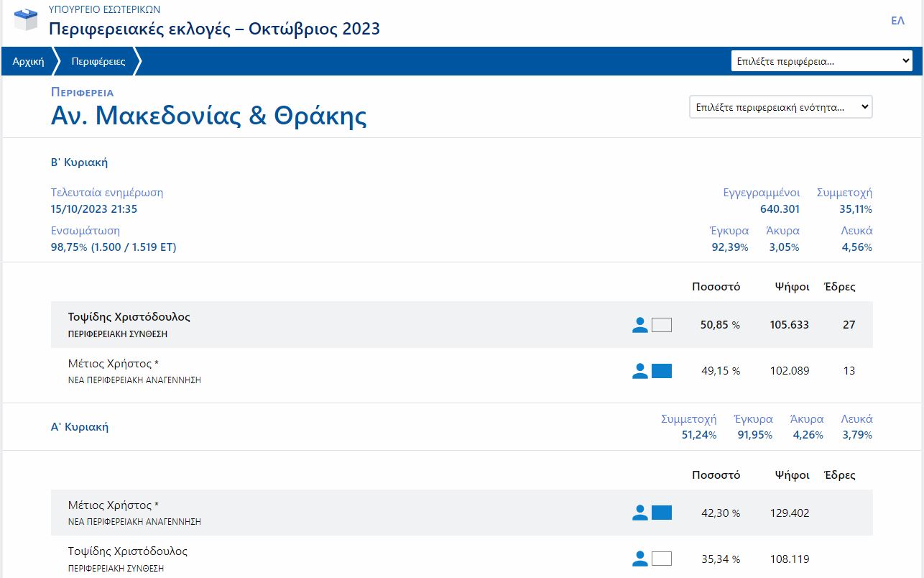
Task: Click the Έγκυρα value 92,39%
Action: click(730, 247)
